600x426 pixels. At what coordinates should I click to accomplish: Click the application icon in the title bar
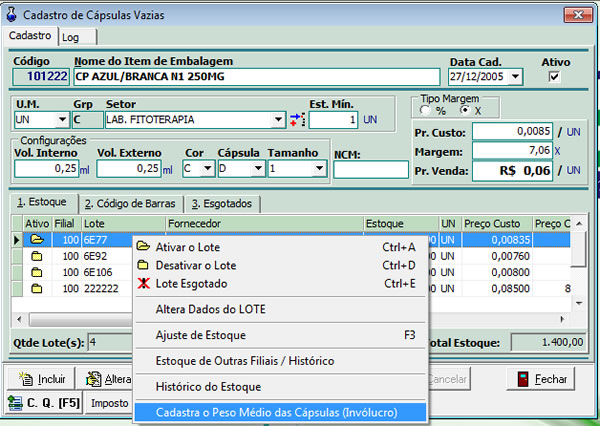(x=12, y=13)
